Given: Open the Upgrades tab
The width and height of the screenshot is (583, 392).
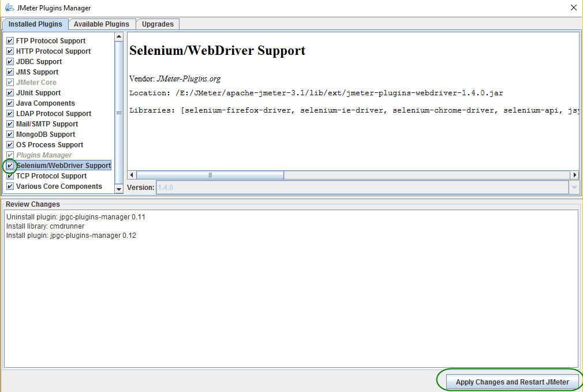Looking at the screenshot, I should tap(158, 24).
